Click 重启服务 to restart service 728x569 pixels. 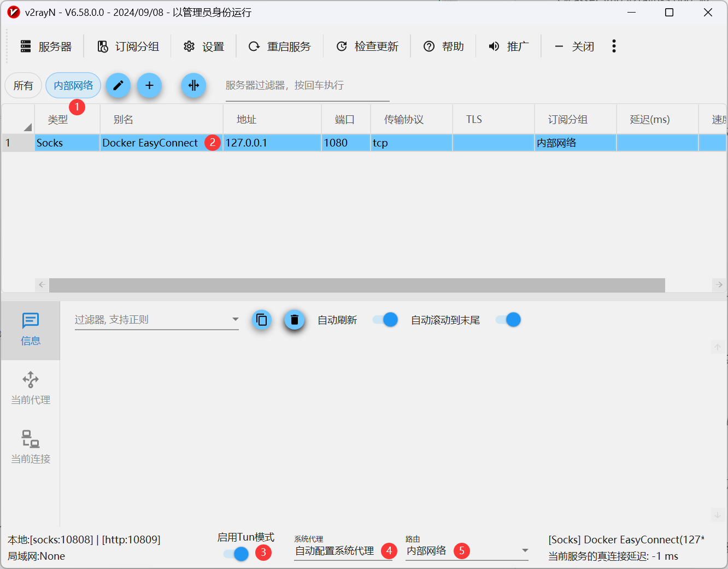(x=279, y=46)
